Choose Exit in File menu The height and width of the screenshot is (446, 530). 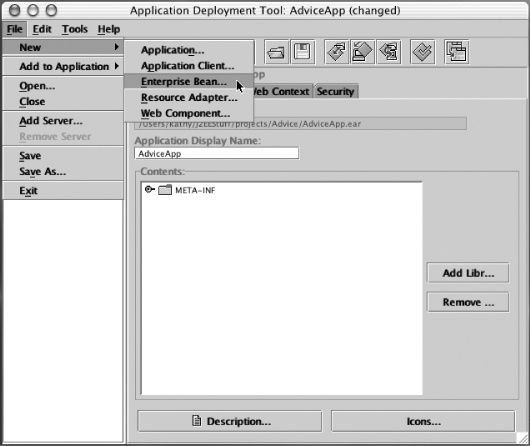pos(63,191)
